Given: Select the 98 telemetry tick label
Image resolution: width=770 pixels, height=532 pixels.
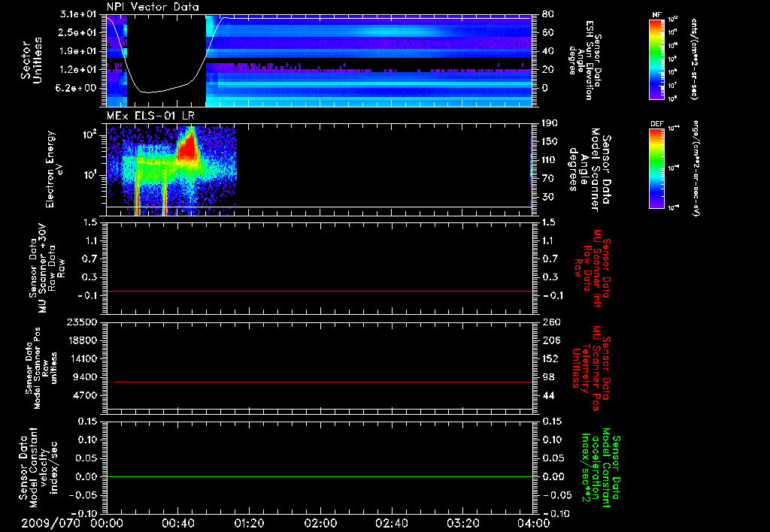Looking at the screenshot, I should (x=548, y=377).
